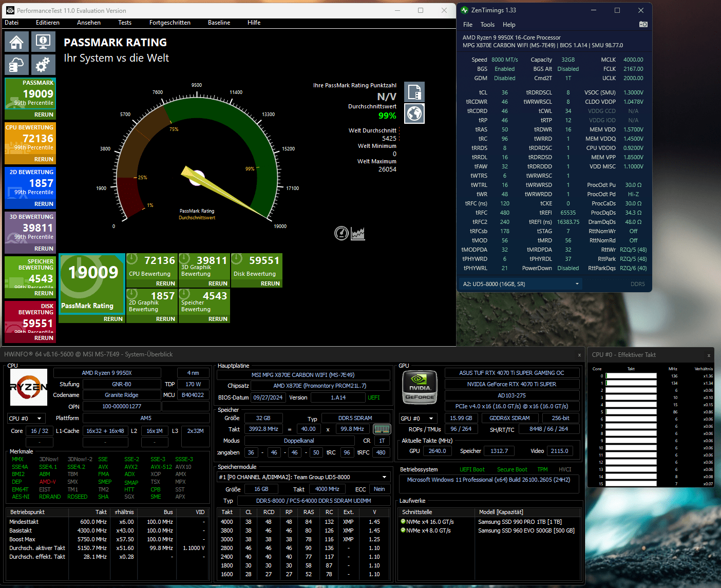Rerun the SPEICHER BEWERTUNG sidebar test

[x=44, y=293]
